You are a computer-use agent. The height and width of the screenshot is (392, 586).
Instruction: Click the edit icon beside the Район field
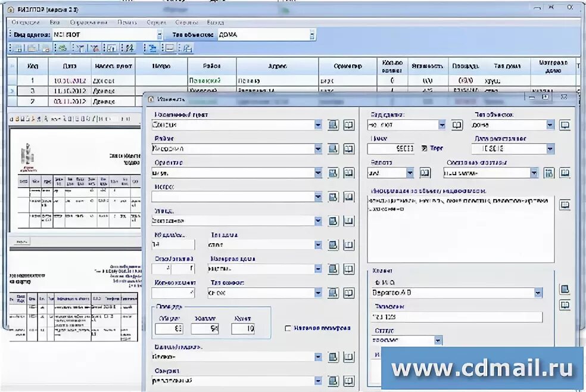tap(333, 149)
